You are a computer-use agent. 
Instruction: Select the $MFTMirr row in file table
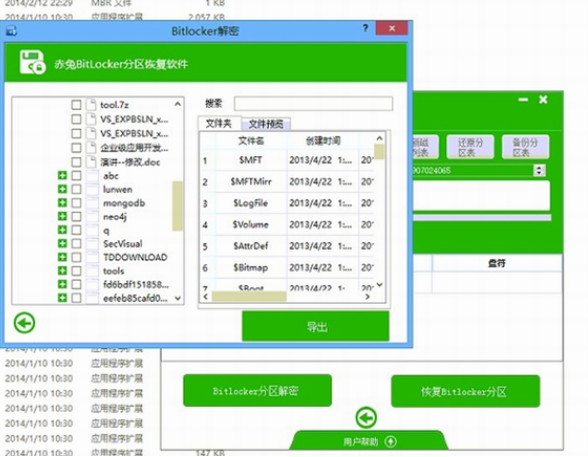[287, 182]
